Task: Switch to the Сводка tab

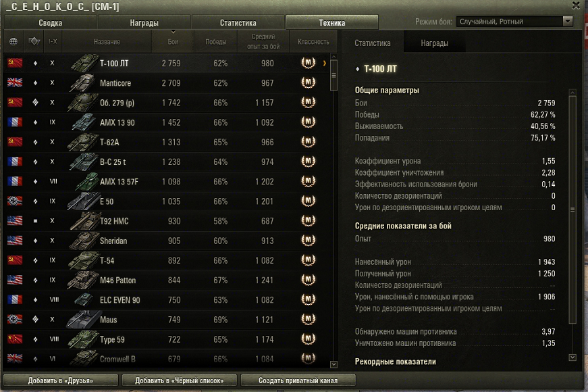Action: 50,22
